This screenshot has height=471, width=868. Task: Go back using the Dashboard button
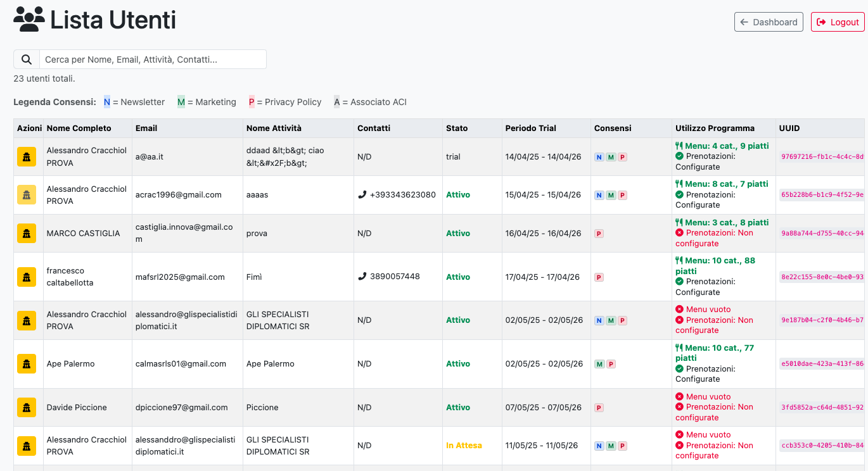pyautogui.click(x=769, y=22)
